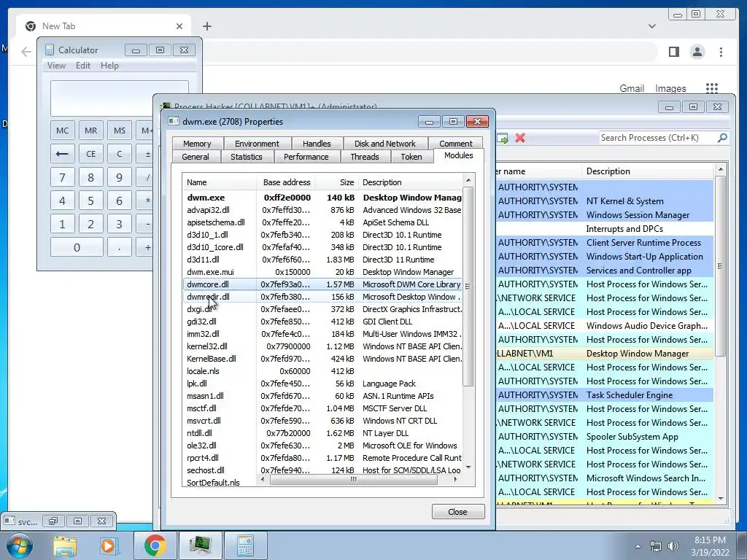
Task: Open the Chrome three-dot menu
Action: click(721, 52)
